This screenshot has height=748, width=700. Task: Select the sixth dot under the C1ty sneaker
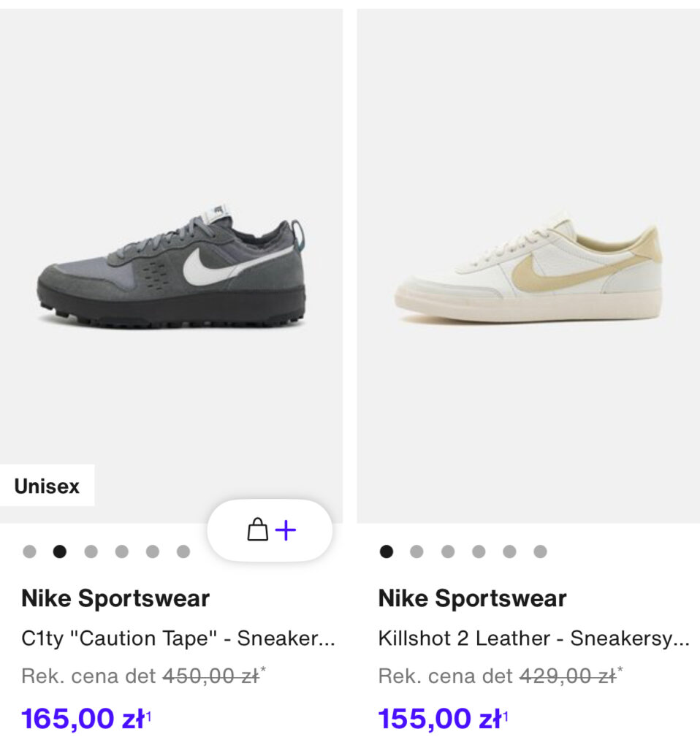pyautogui.click(x=183, y=552)
